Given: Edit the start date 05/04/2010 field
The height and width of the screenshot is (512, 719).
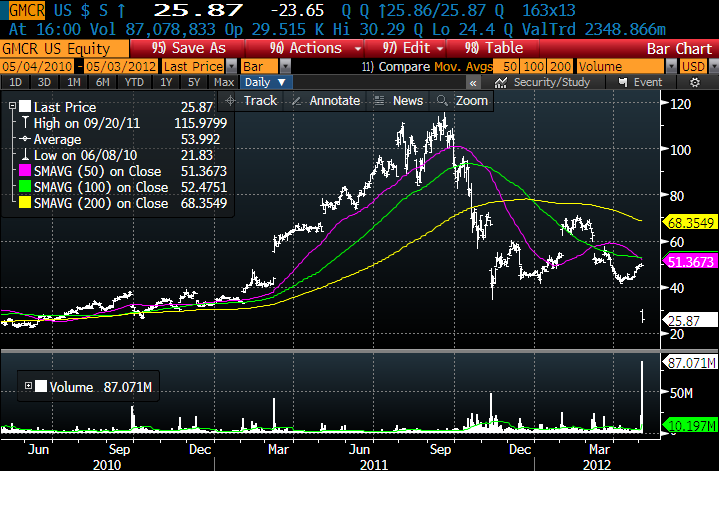Looking at the screenshot, I should pyautogui.click(x=37, y=66).
